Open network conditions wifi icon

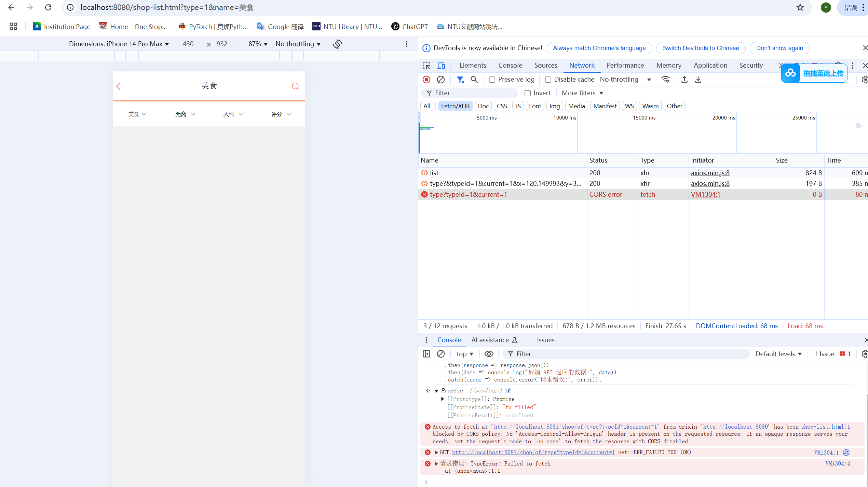tap(665, 80)
